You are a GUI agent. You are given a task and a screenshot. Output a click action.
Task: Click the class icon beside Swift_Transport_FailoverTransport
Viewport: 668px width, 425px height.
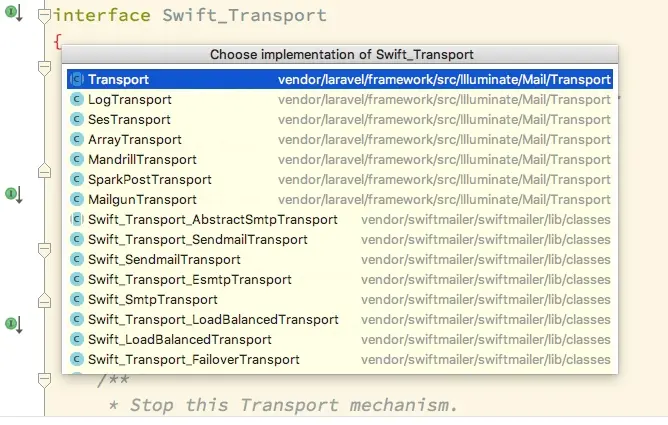point(77,360)
